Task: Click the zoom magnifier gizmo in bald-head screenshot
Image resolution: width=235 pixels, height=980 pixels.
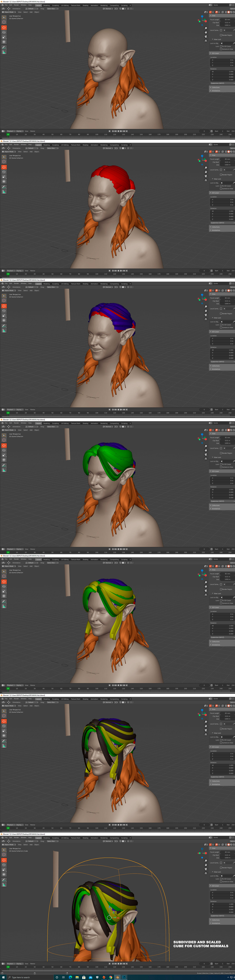Action: [206, 28]
